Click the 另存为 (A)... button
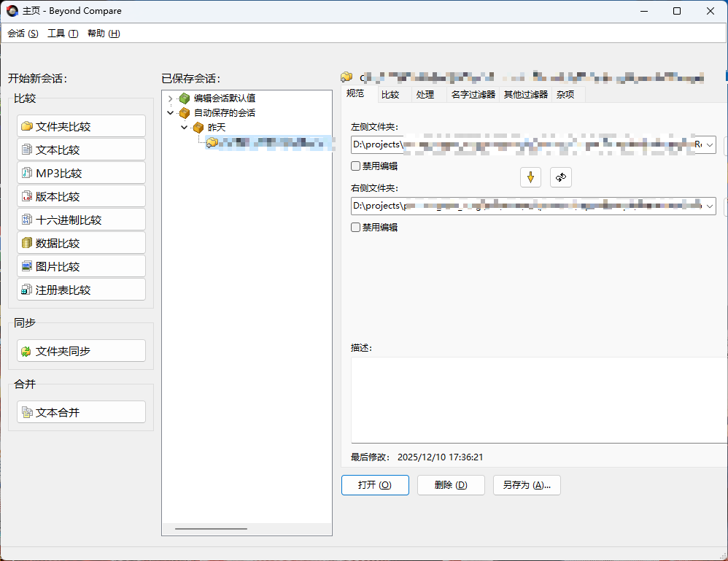This screenshot has width=728, height=561. pyautogui.click(x=527, y=485)
